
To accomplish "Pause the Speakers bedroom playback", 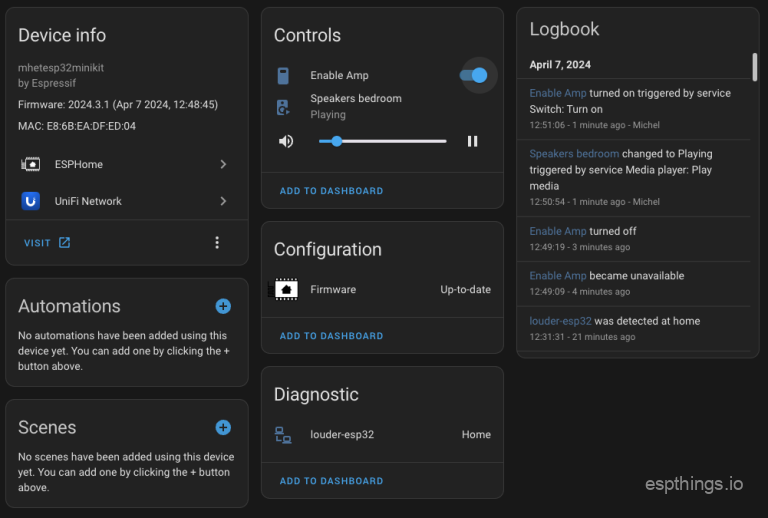I will click(x=472, y=141).
